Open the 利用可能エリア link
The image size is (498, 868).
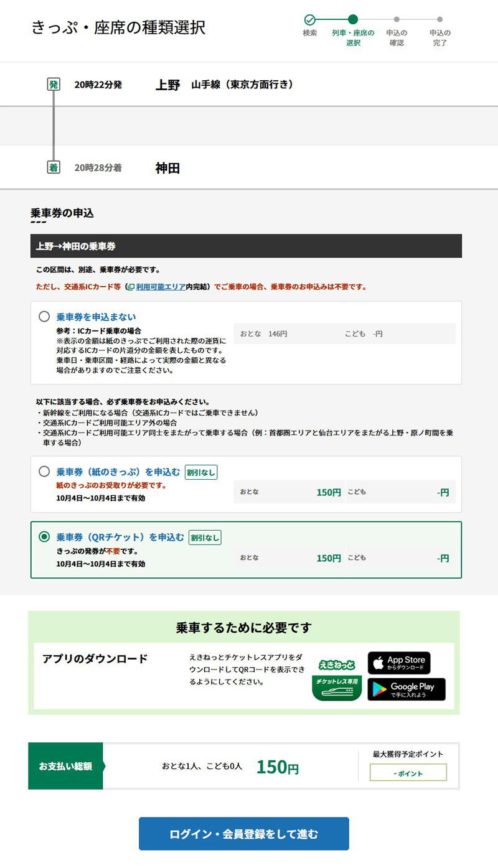pyautogui.click(x=160, y=287)
